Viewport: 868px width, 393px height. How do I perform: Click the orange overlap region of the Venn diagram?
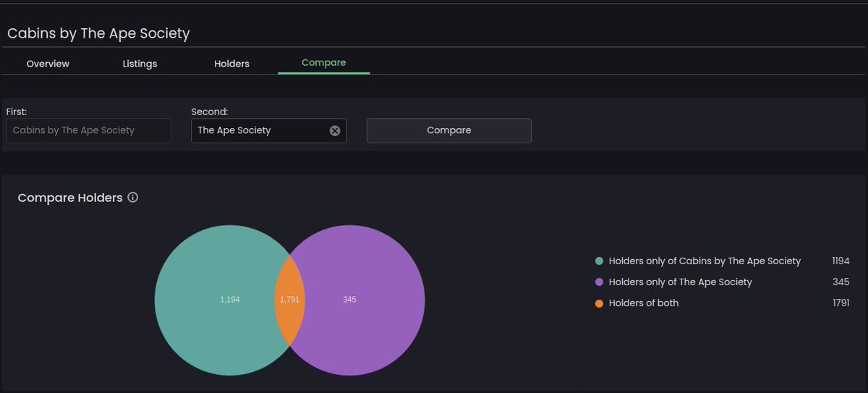pos(289,300)
